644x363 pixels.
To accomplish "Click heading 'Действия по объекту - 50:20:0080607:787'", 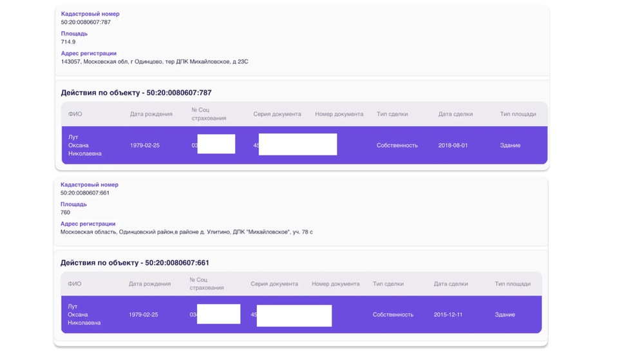I will point(136,93).
